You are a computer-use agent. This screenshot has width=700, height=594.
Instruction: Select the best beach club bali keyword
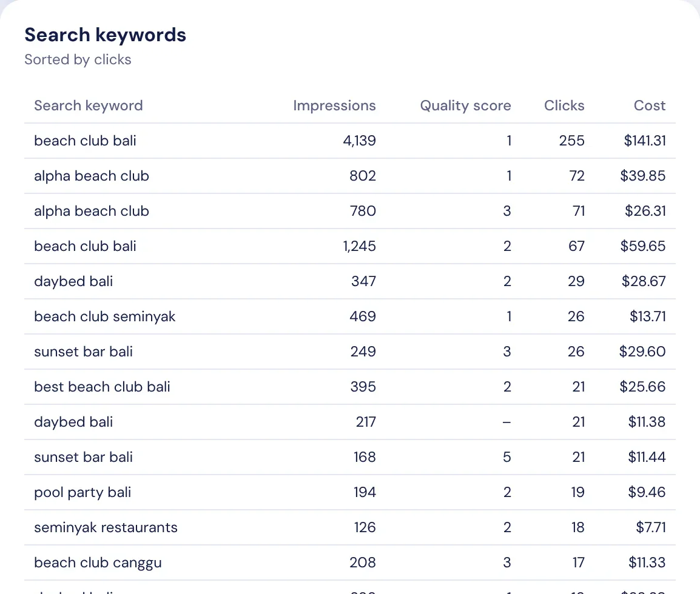point(102,387)
